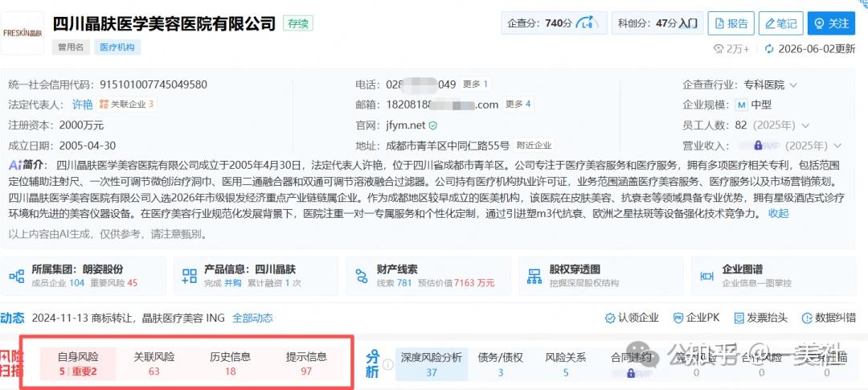Click the 企查分 740分 score badge
The width and height of the screenshot is (868, 390).
[554, 23]
